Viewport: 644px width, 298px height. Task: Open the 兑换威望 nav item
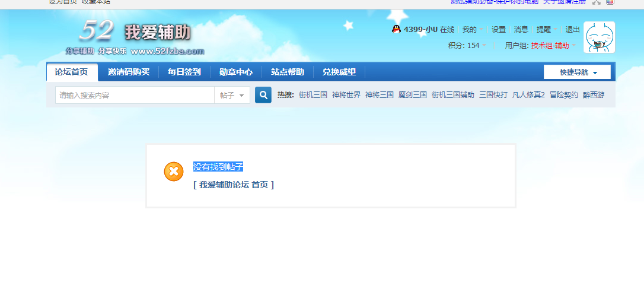[339, 72]
